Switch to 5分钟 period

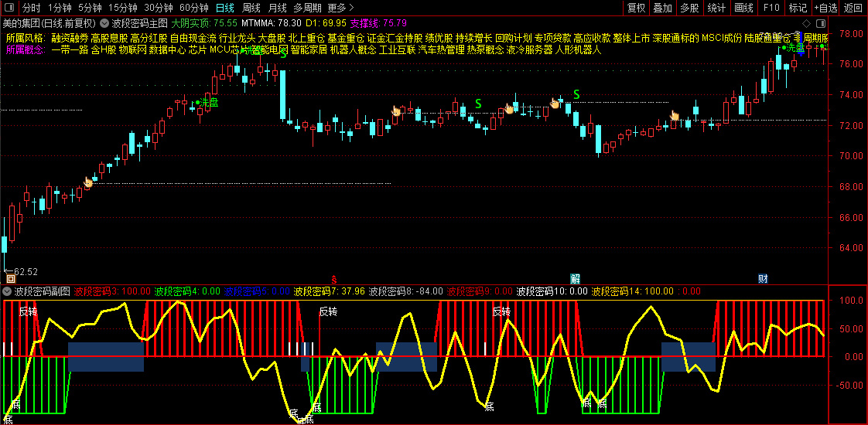tap(90, 8)
